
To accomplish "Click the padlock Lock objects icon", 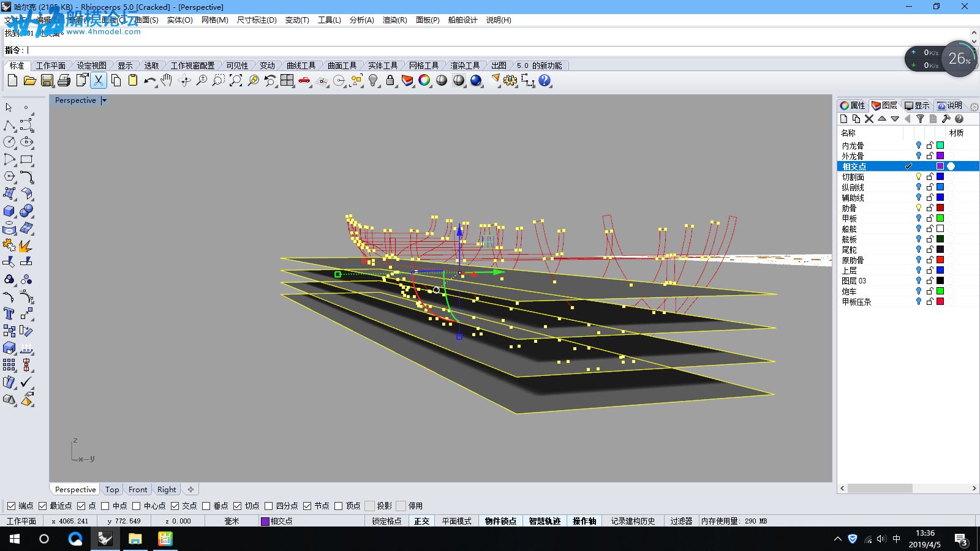I will click(x=390, y=80).
